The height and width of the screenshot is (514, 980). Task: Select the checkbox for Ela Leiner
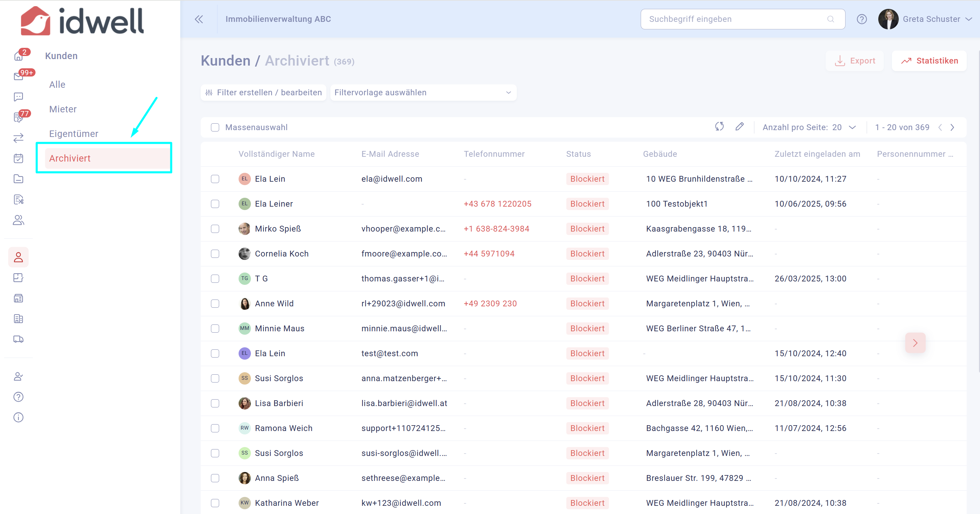coord(215,204)
